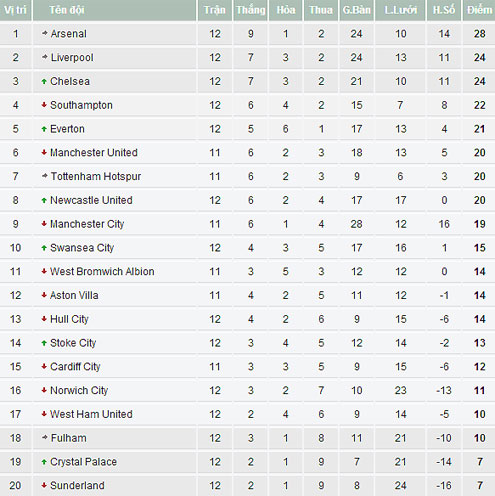The width and height of the screenshot is (495, 496).
Task: Click the red down arrow beside Sunderland
Action: [44, 486]
